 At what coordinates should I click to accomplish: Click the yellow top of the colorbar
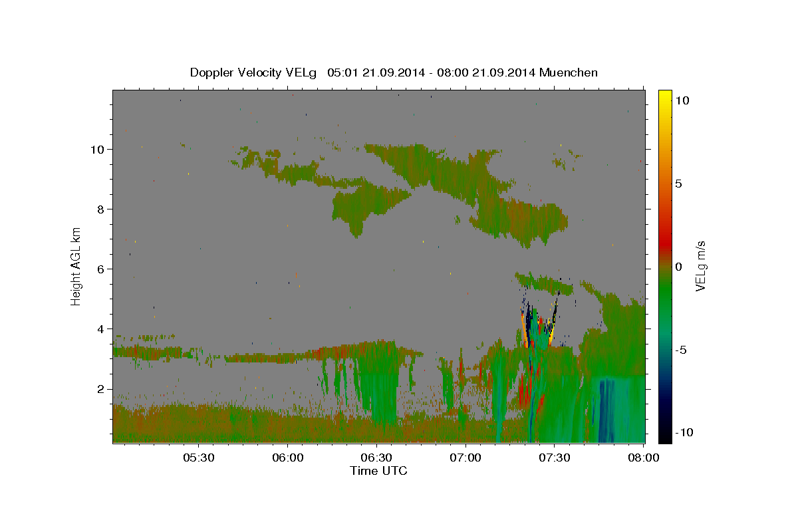coord(664,96)
